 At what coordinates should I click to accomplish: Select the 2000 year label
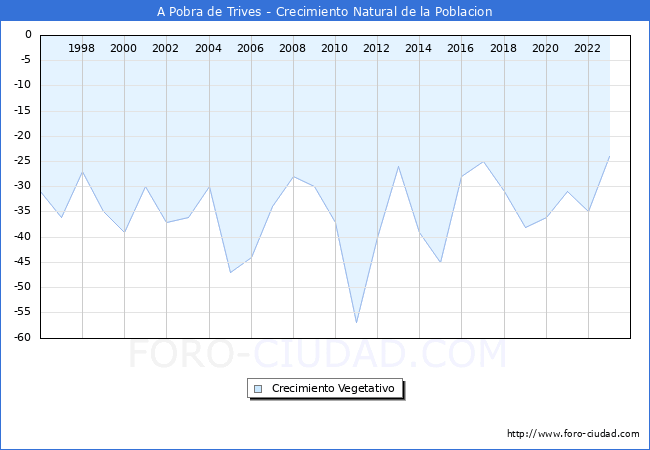124,48
